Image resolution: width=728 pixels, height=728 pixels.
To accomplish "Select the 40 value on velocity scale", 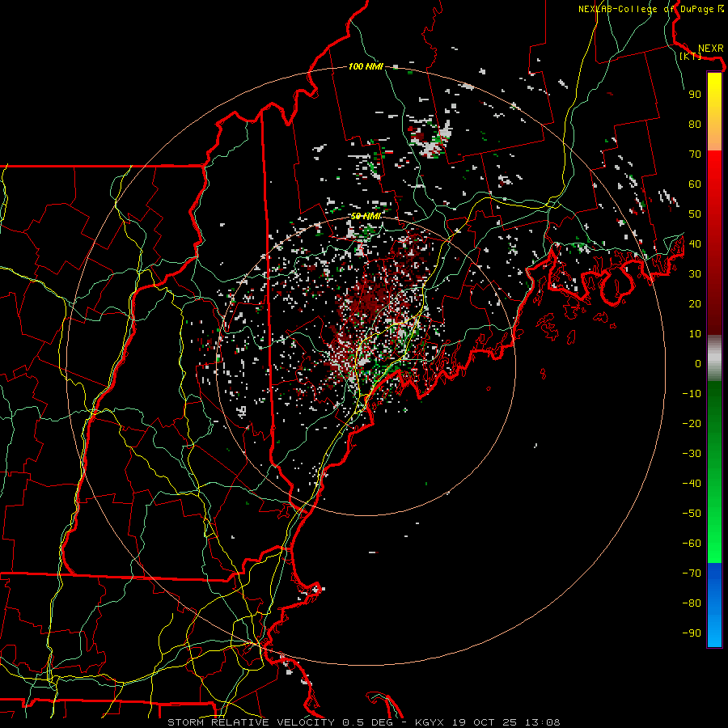I will (x=695, y=244).
